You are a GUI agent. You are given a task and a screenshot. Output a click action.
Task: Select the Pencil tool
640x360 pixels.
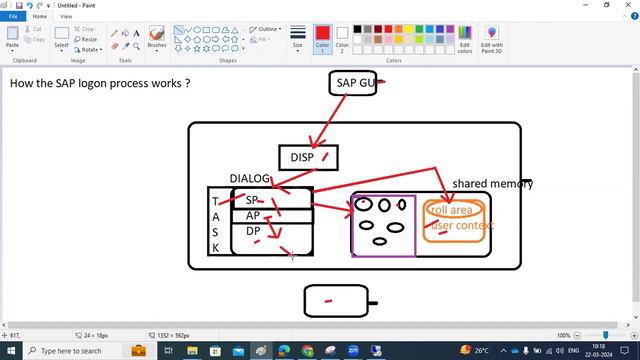(x=115, y=33)
